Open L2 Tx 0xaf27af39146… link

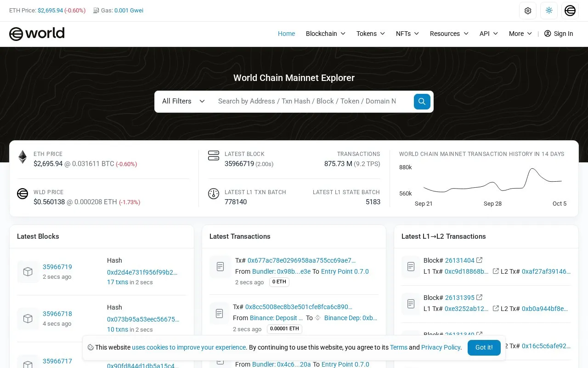[x=546, y=271]
